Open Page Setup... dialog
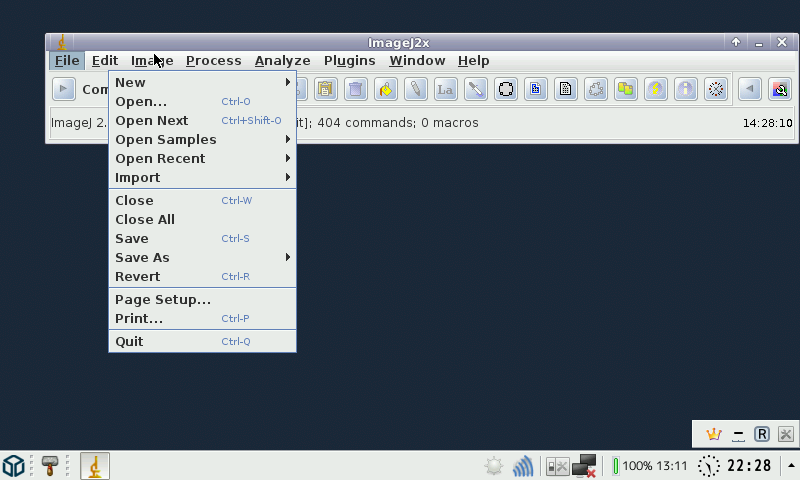Viewport: 800px width, 480px height. coord(203,299)
